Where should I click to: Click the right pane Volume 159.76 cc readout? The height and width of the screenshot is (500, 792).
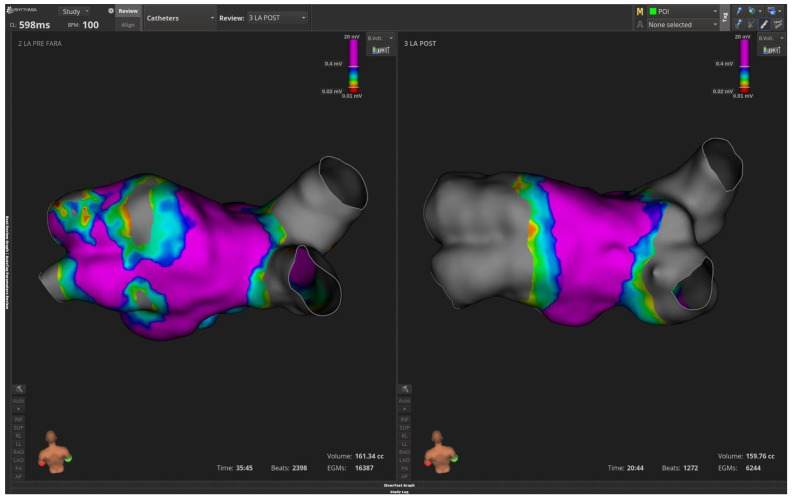pos(746,456)
